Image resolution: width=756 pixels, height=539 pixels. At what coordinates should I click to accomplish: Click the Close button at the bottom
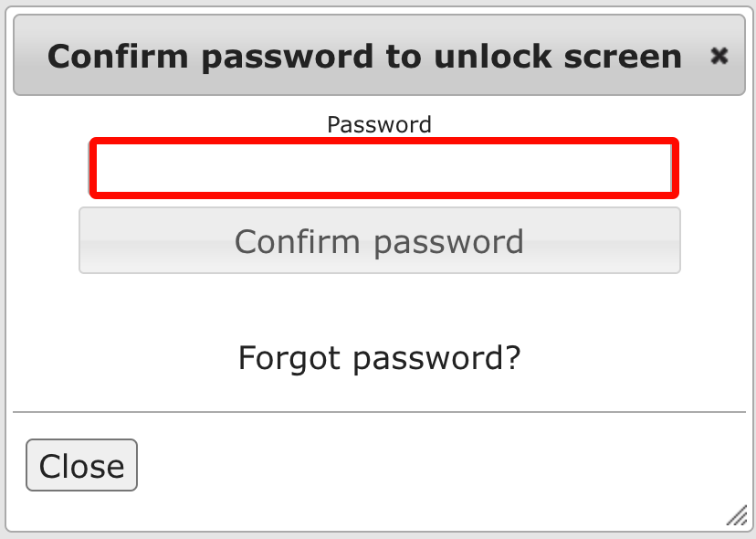click(x=81, y=466)
